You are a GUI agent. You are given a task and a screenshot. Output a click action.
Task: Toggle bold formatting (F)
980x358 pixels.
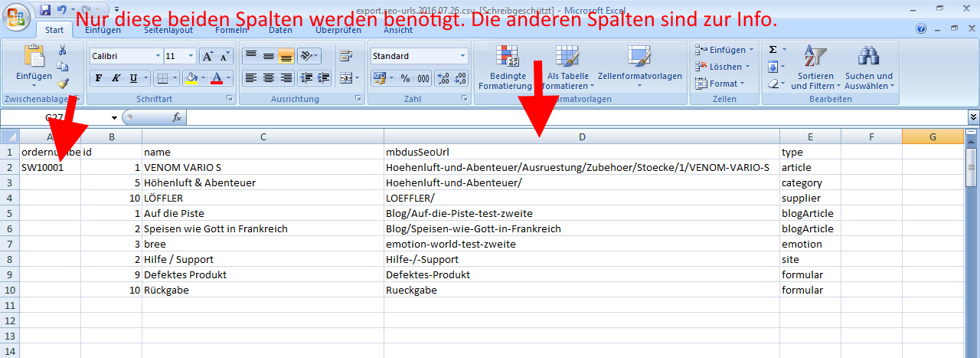coord(99,78)
